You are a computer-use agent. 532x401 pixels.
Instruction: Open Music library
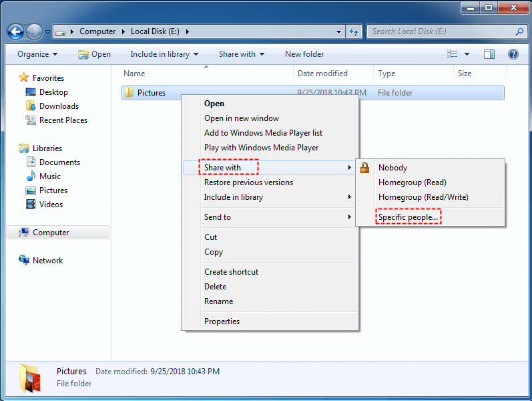point(50,176)
